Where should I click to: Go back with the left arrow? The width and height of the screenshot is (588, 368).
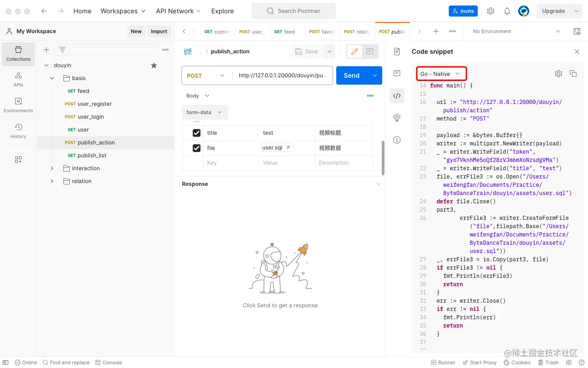tap(44, 11)
